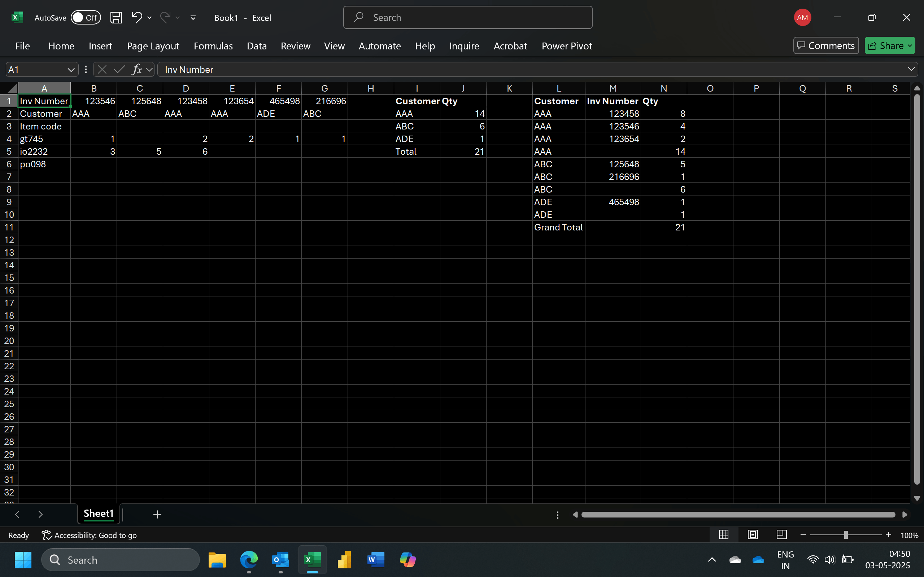Expand the formula bar chevron

pyautogui.click(x=911, y=70)
